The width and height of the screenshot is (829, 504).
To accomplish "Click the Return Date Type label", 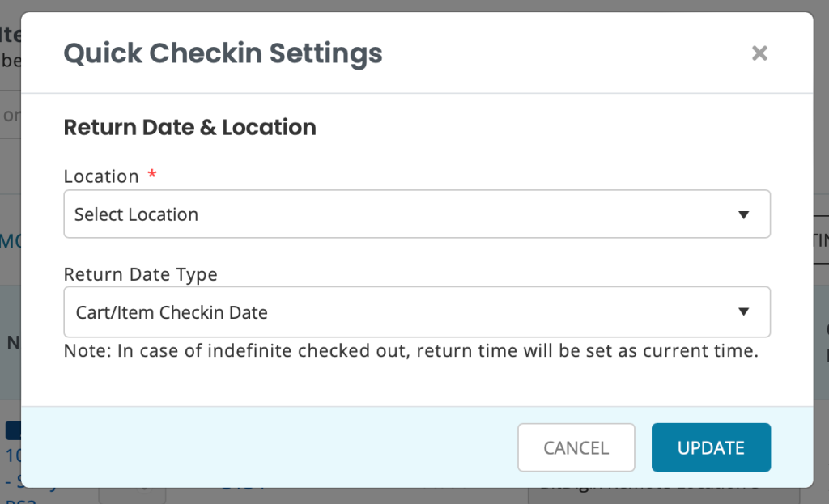I will 140,274.
